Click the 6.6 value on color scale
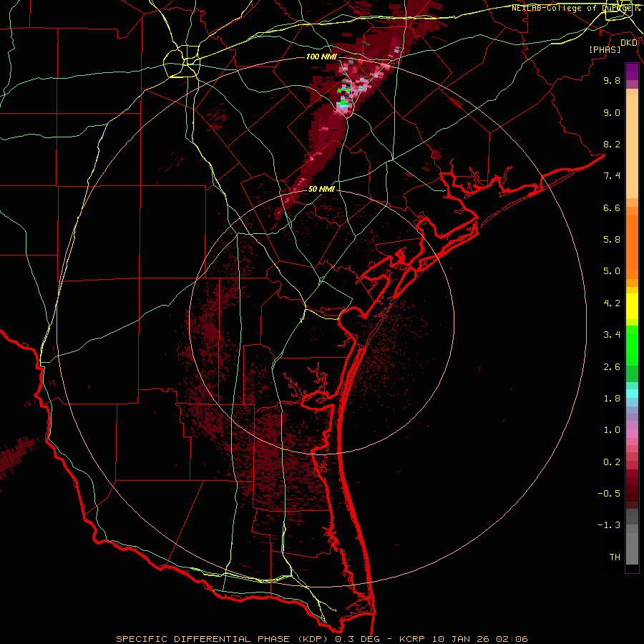 612,208
